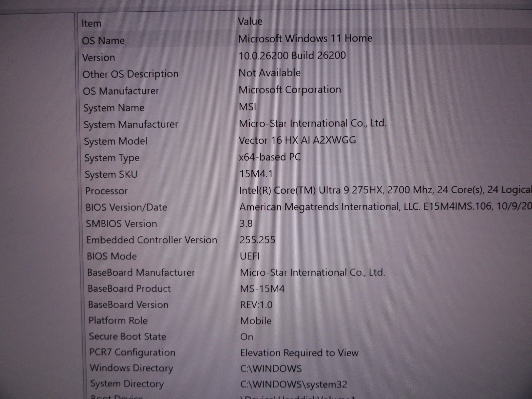Viewport: 532px width, 399px height.
Task: Select the OS Manufacturer label
Action: pos(121,91)
